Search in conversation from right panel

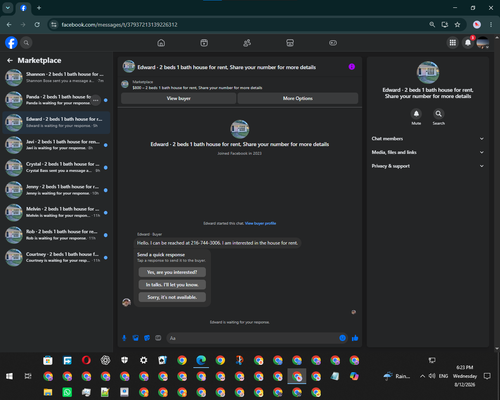[x=439, y=114]
